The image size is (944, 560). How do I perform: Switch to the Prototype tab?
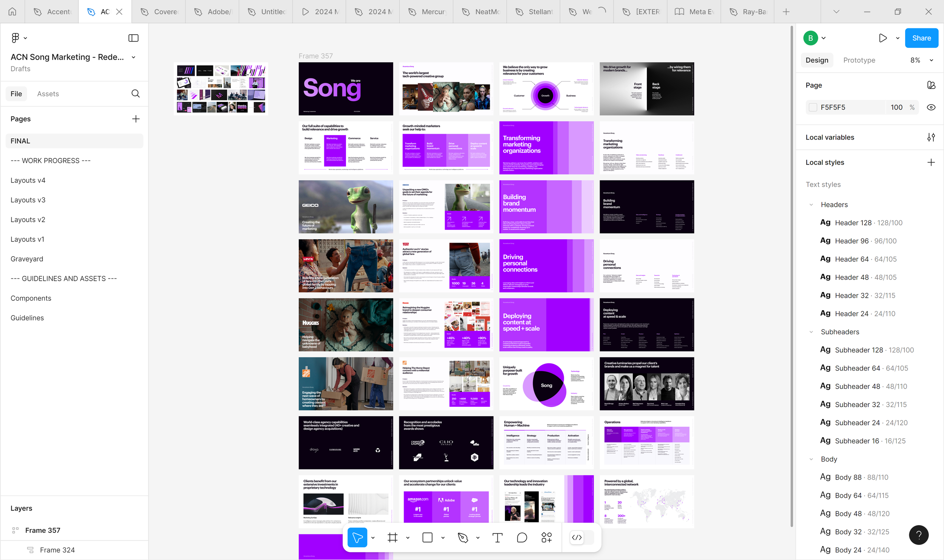(x=859, y=60)
